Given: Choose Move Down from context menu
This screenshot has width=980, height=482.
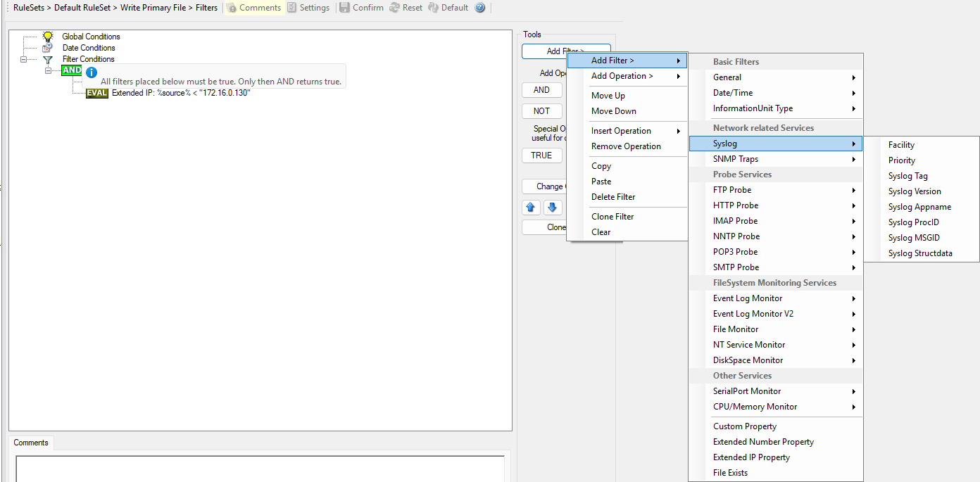Looking at the screenshot, I should (627, 111).
